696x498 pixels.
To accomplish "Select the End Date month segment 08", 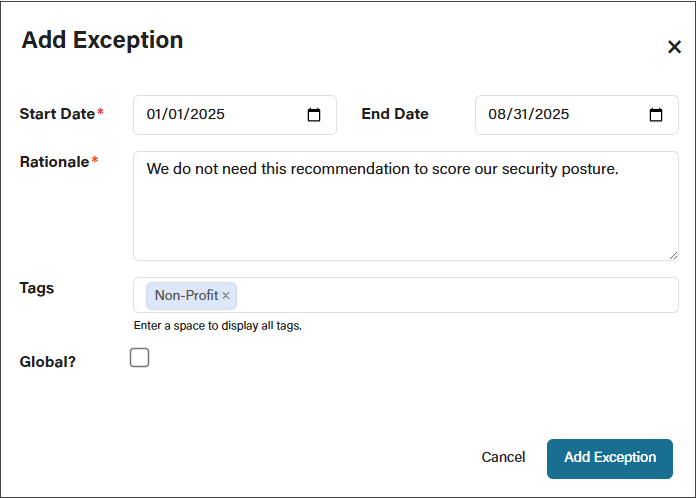I will tap(496, 115).
